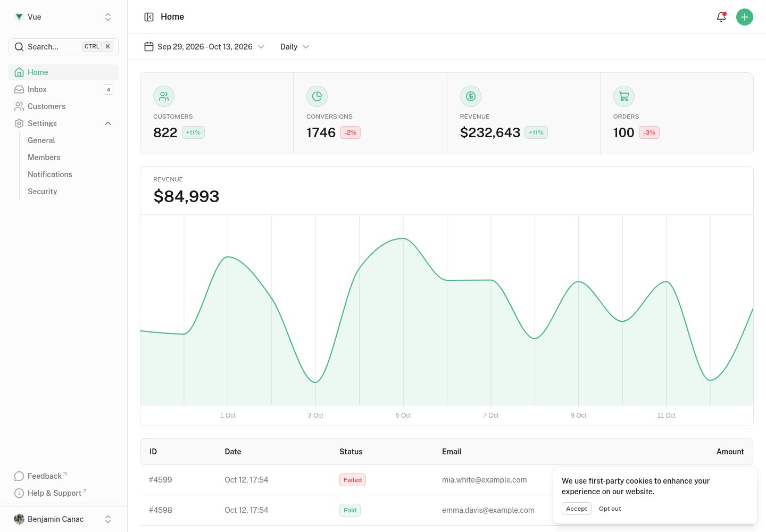This screenshot has width=766, height=532.
Task: Click the Search input field
Action: (x=63, y=47)
